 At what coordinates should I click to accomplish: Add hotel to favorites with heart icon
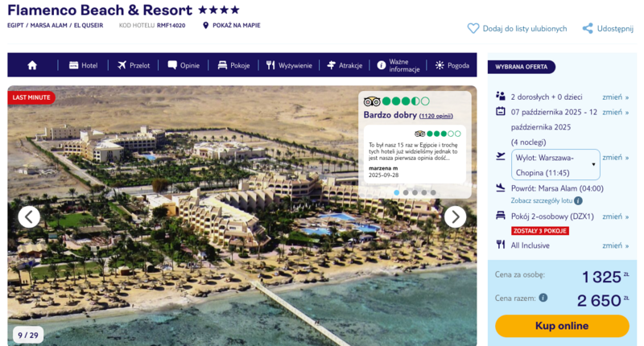(473, 28)
